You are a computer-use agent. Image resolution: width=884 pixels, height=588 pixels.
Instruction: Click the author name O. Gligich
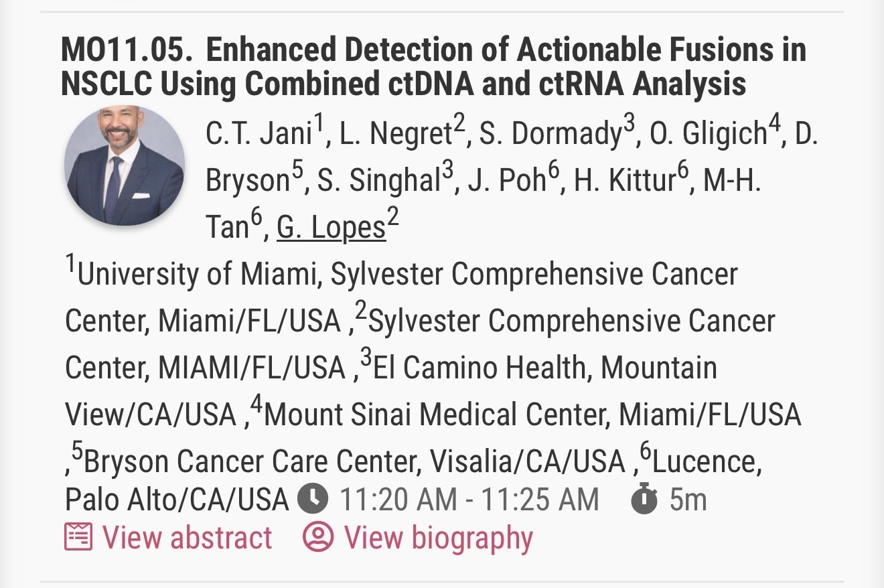pos(709,135)
